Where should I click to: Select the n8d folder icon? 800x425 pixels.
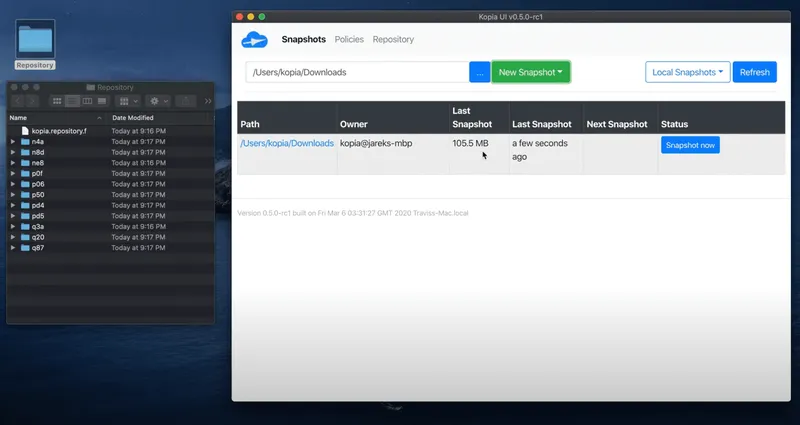point(26,153)
